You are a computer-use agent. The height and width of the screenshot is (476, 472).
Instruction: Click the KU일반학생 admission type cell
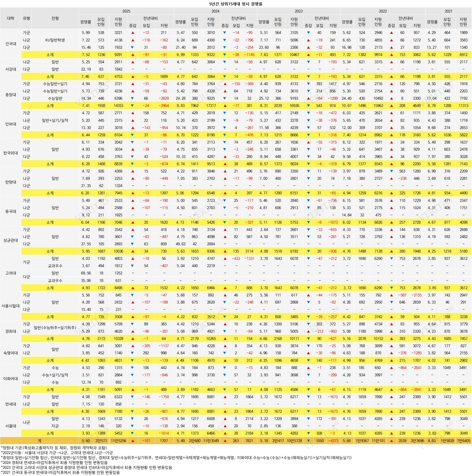pyautogui.click(x=55, y=40)
